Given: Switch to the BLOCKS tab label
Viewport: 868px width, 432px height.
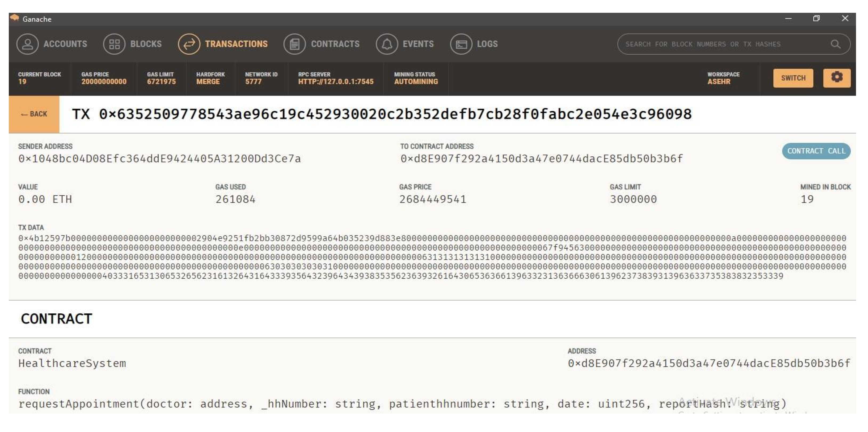Looking at the screenshot, I should (146, 44).
